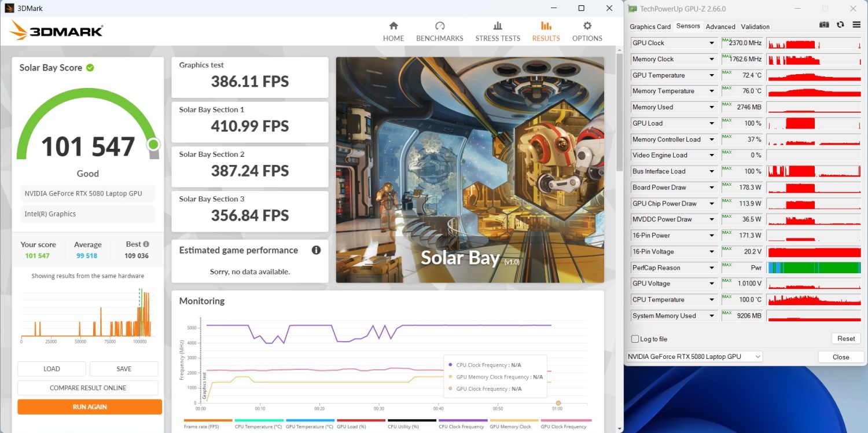This screenshot has width=868, height=433.
Task: Click the GPU-Z title bar app icon
Action: point(632,9)
